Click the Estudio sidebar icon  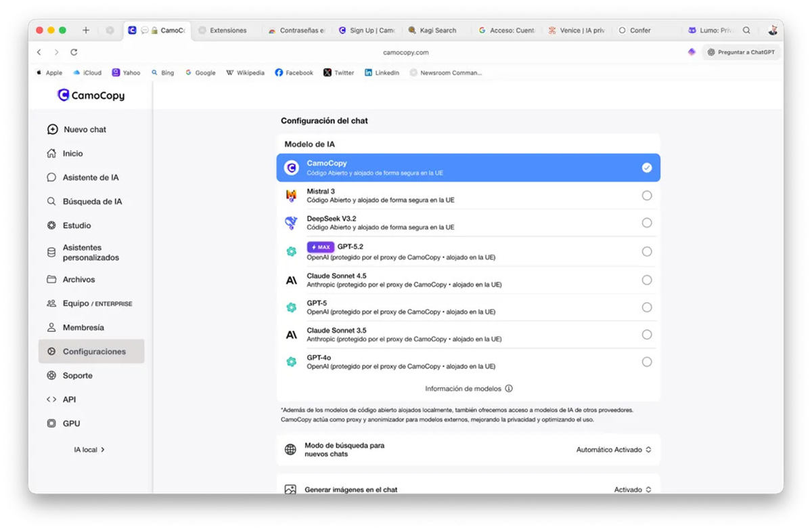51,226
